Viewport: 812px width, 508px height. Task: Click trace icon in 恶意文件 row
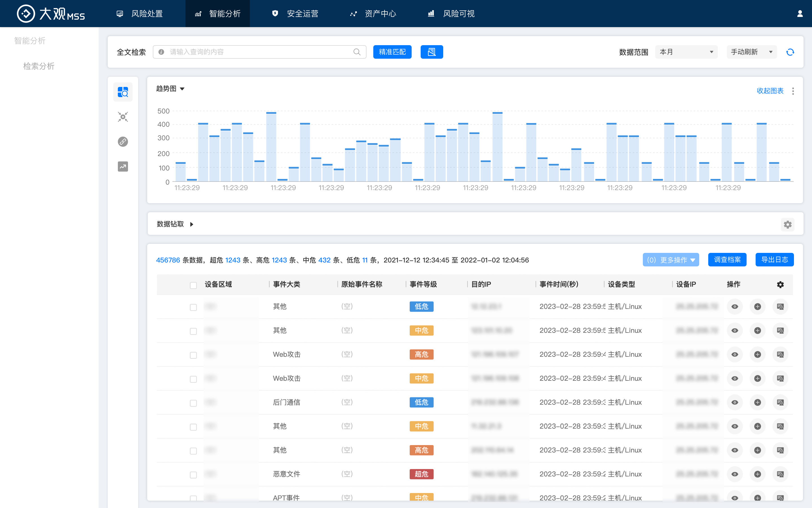click(780, 474)
